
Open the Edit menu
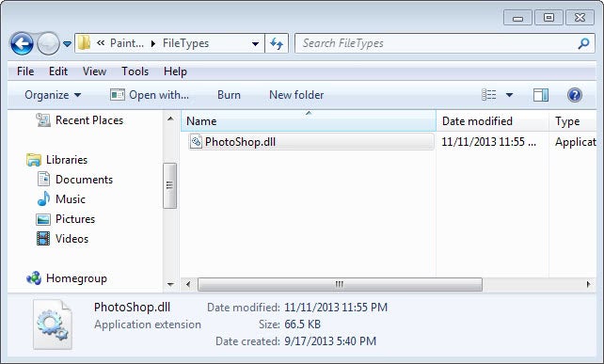click(x=58, y=71)
